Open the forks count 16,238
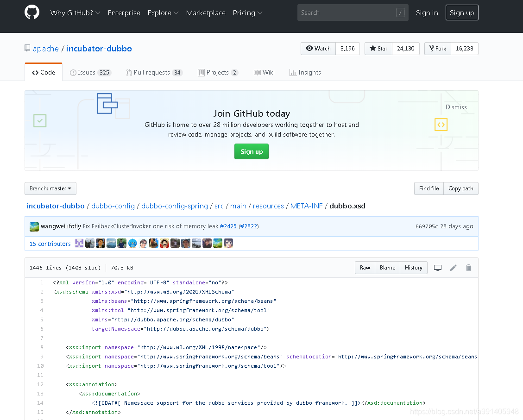 464,49
